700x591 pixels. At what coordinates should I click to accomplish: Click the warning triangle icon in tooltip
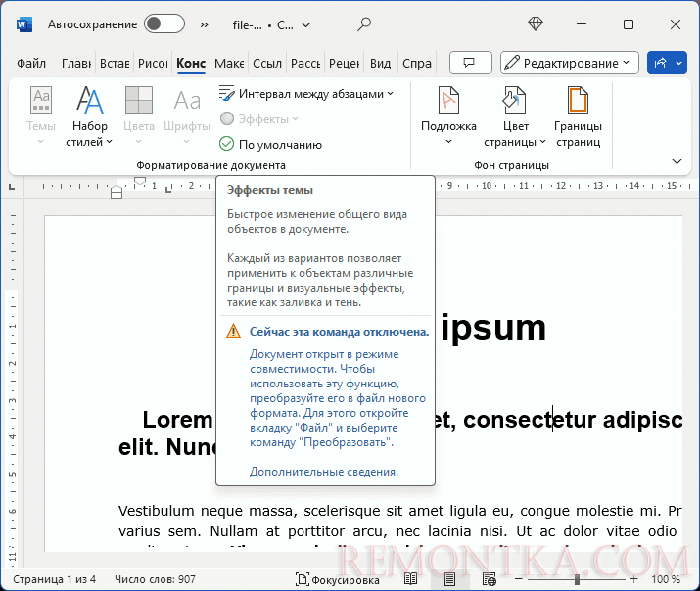233,332
